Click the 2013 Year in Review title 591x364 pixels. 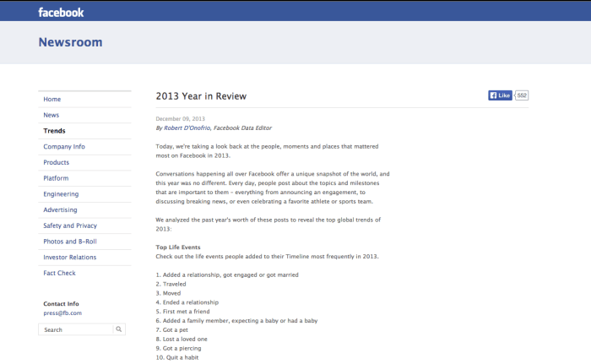coord(201,96)
